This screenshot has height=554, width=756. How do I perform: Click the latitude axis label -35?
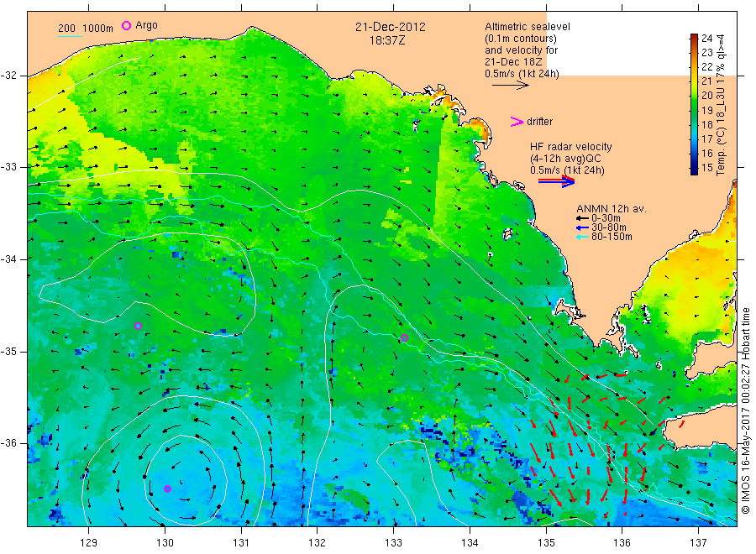point(8,351)
